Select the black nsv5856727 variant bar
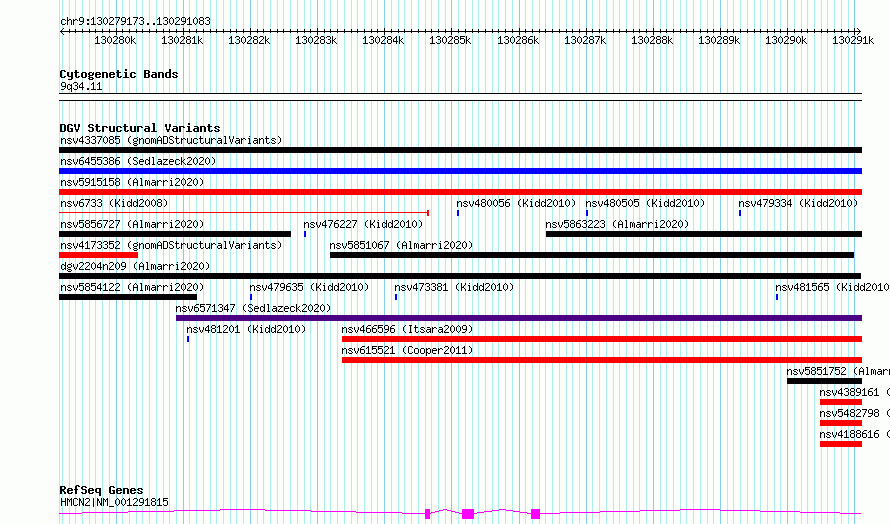This screenshot has width=890, height=524. pos(175,234)
